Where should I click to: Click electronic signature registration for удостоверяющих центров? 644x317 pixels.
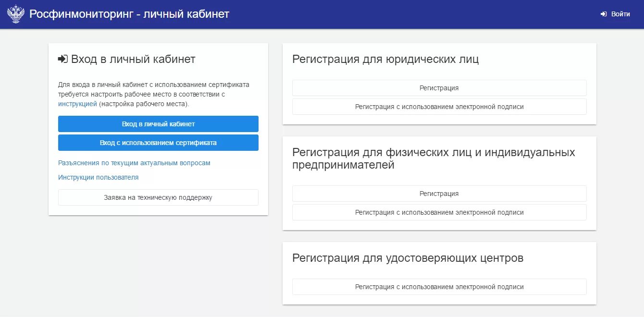[439, 287]
